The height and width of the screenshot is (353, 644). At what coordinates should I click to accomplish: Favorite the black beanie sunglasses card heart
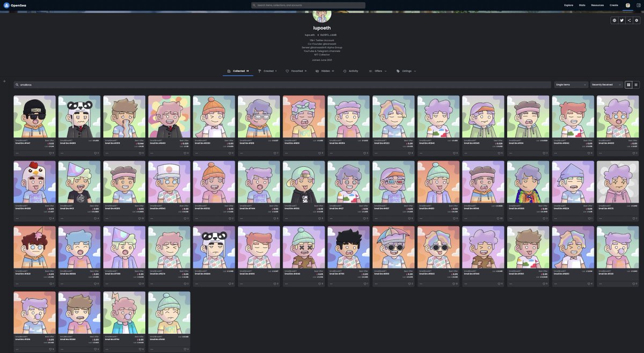pos(50,153)
